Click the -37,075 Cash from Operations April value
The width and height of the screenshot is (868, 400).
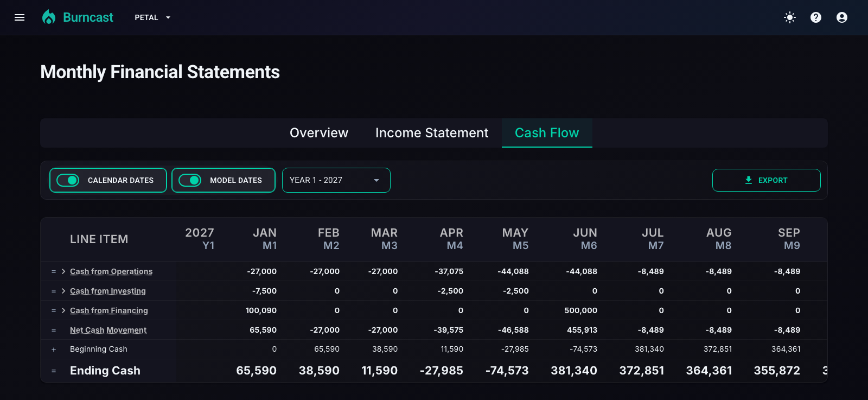click(449, 271)
